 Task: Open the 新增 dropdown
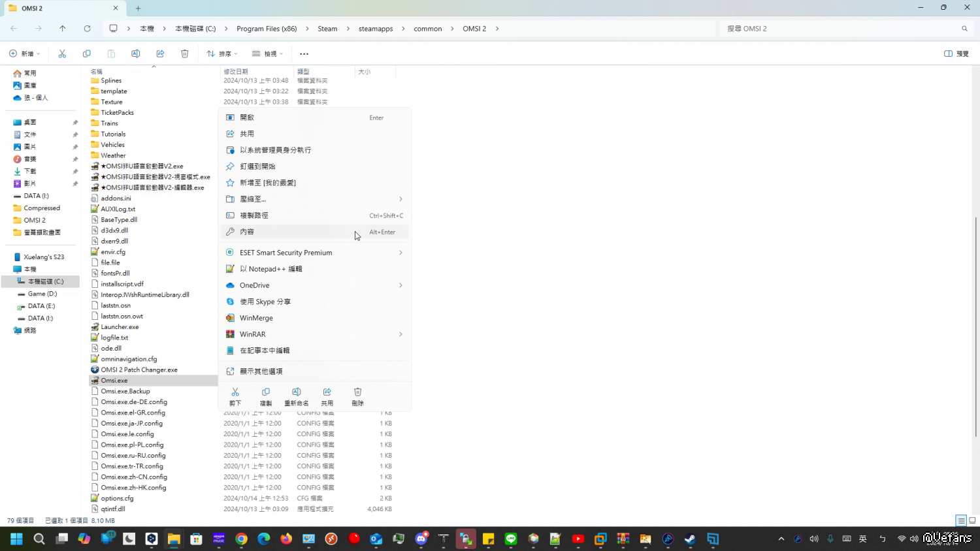coord(25,54)
